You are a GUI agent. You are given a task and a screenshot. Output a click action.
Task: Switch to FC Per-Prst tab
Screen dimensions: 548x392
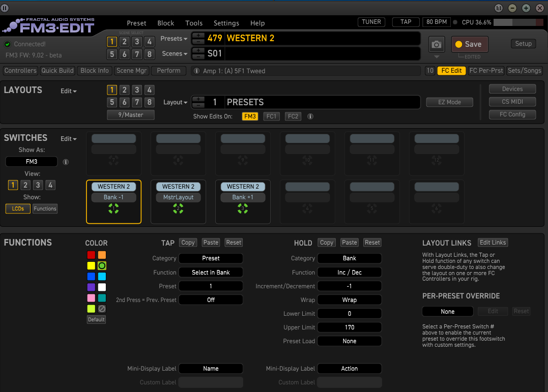coord(486,71)
